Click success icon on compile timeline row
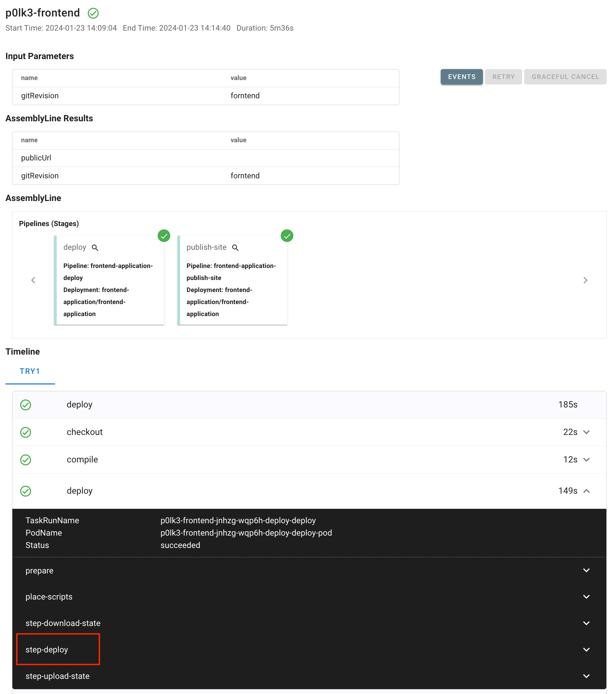 (26, 460)
